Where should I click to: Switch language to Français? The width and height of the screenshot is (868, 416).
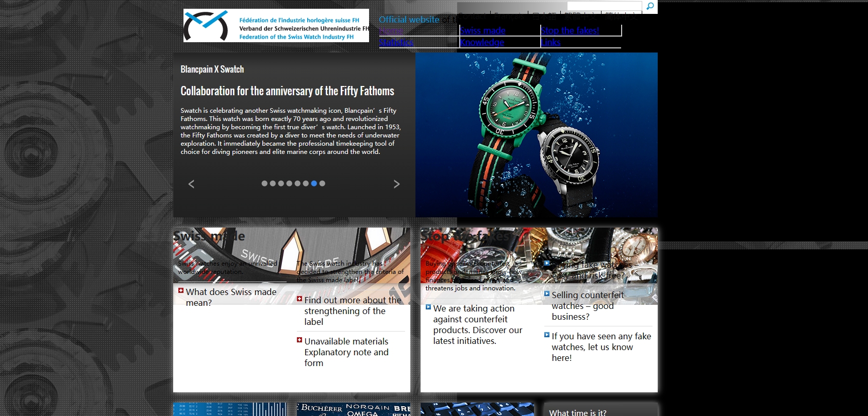509,16
